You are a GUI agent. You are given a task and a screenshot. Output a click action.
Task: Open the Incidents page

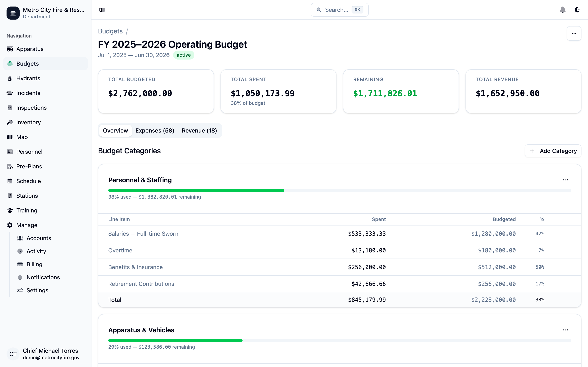[x=28, y=93]
